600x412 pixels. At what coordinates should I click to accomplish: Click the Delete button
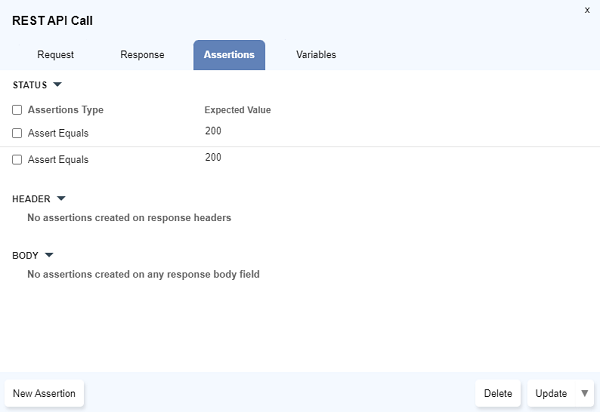point(498,394)
